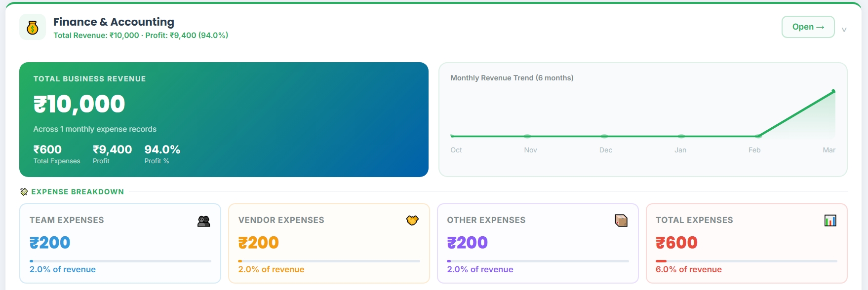Click the ₹200 amount in Other Expenses
Image resolution: width=868 pixels, height=290 pixels.
pyautogui.click(x=468, y=243)
